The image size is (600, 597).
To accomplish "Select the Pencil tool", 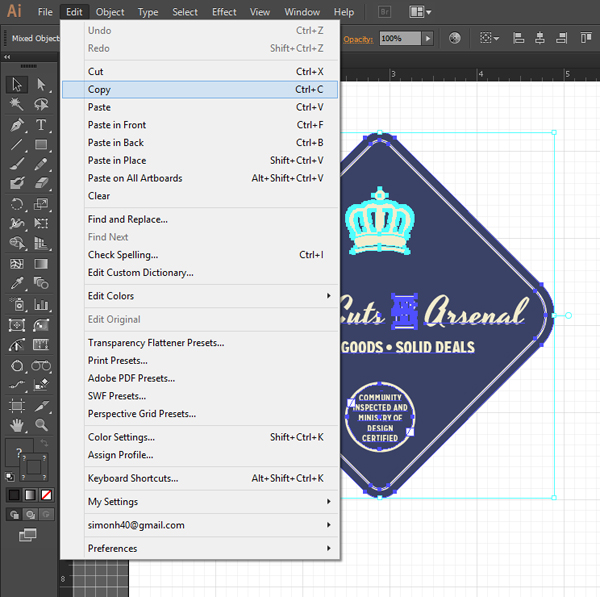I will click(x=41, y=164).
